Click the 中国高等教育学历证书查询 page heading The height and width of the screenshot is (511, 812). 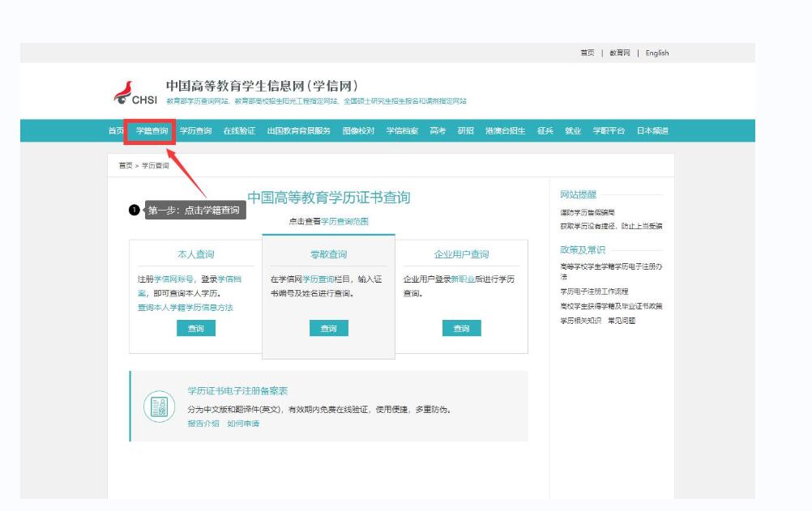pos(329,198)
